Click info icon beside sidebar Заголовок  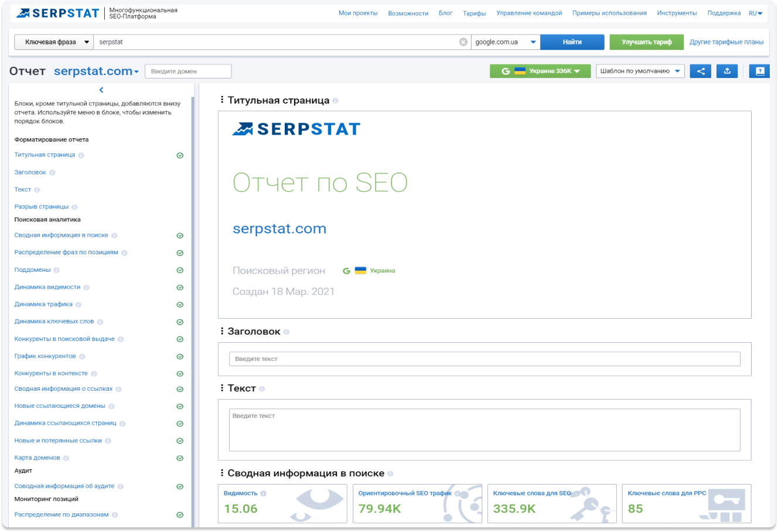point(52,173)
